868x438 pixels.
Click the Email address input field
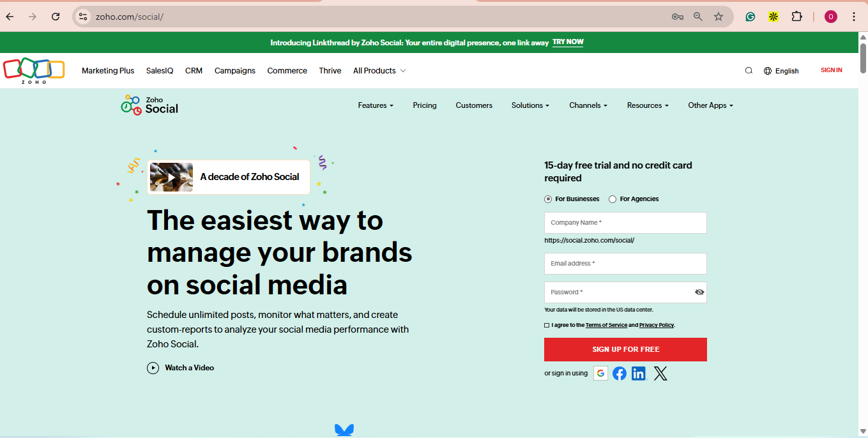(x=625, y=264)
